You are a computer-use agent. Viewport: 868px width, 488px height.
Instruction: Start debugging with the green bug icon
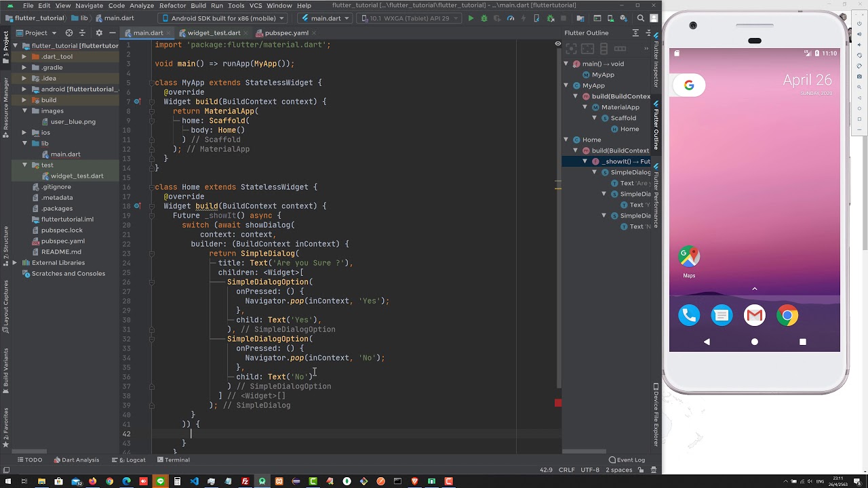click(484, 18)
